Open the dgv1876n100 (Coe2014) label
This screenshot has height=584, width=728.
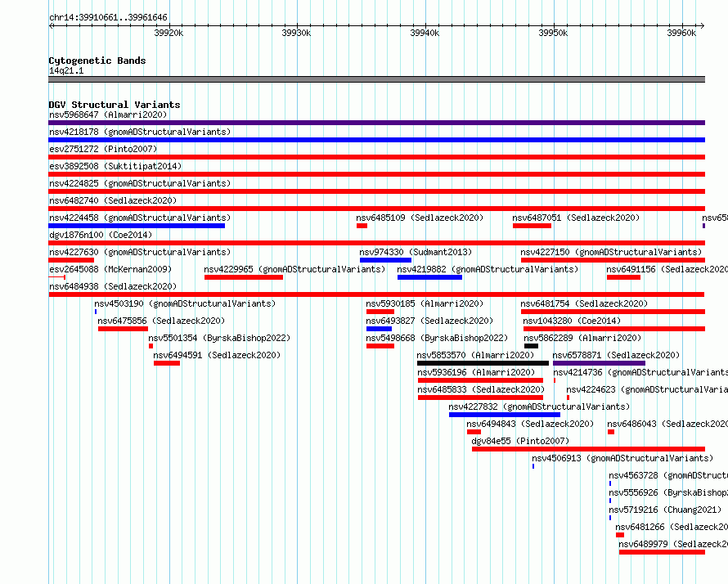101,235
